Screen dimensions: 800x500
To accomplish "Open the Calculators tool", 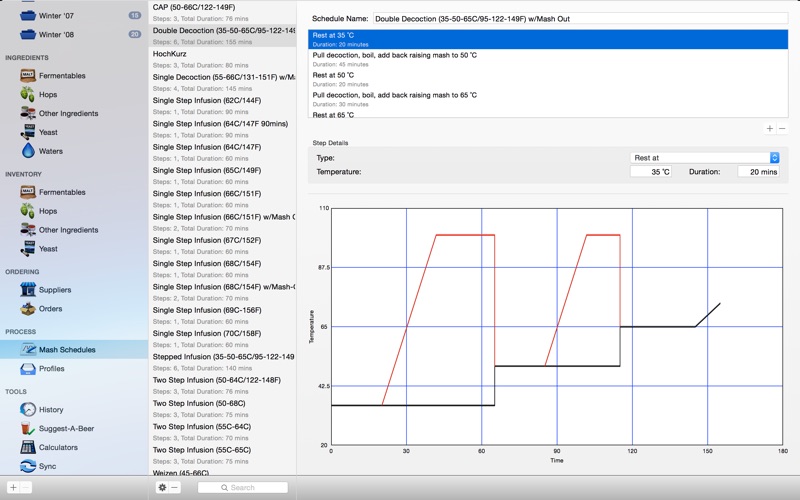I will tap(58, 447).
